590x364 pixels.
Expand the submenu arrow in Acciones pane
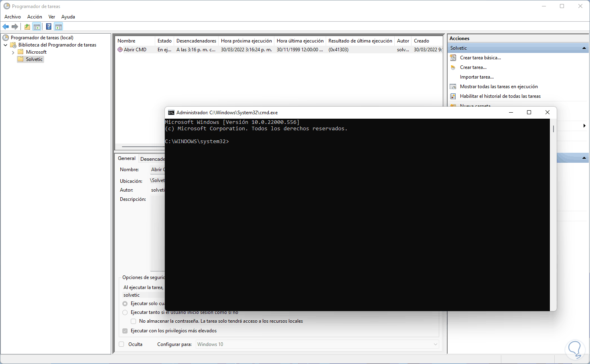point(584,126)
